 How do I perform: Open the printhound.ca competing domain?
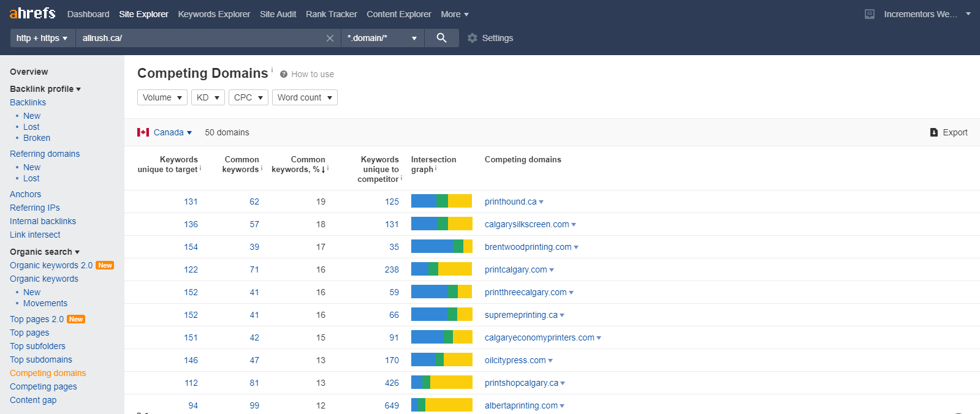click(x=511, y=201)
